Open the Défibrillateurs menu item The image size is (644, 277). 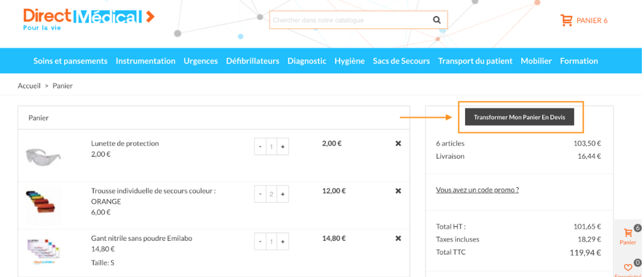(x=253, y=61)
